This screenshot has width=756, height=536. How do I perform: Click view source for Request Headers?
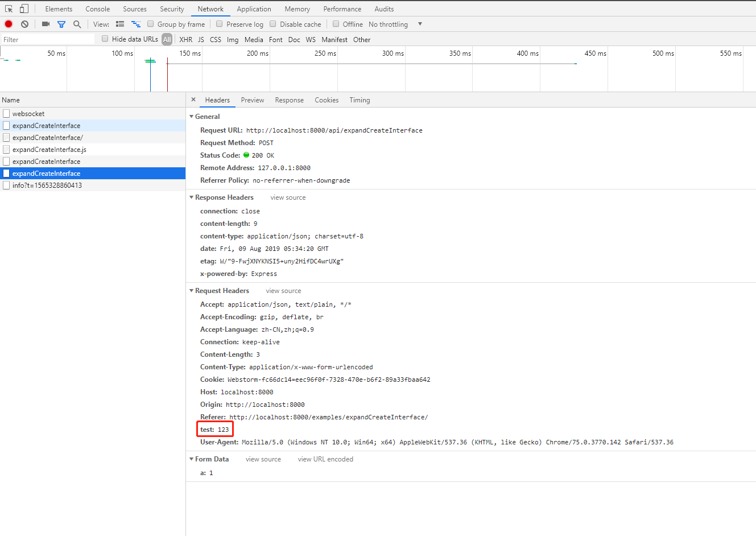tap(283, 291)
